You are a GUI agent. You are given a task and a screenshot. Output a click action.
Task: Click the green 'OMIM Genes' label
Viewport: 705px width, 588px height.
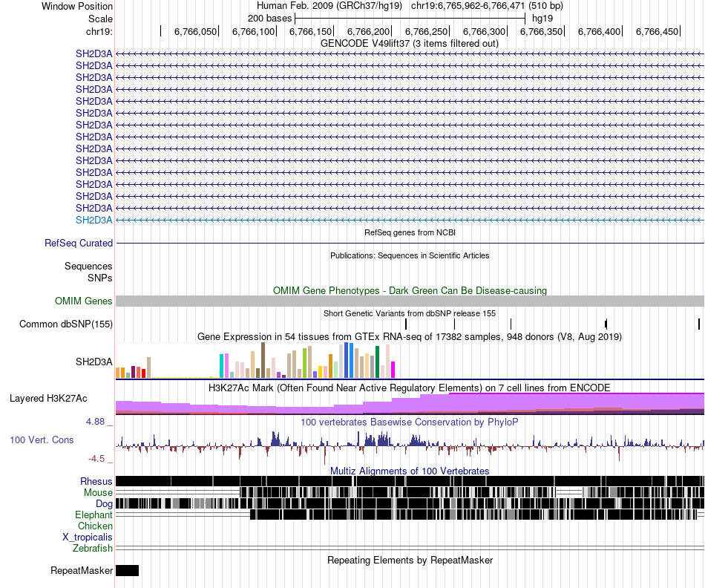(83, 301)
